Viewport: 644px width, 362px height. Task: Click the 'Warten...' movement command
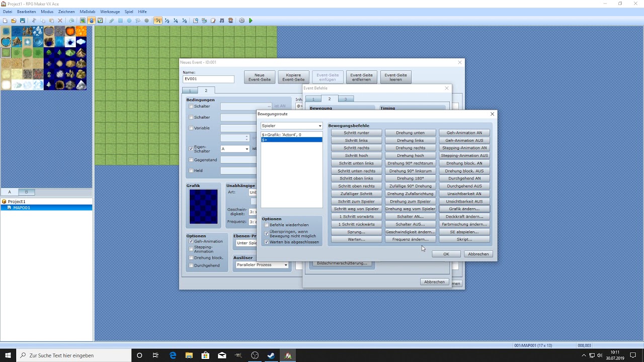point(357,239)
